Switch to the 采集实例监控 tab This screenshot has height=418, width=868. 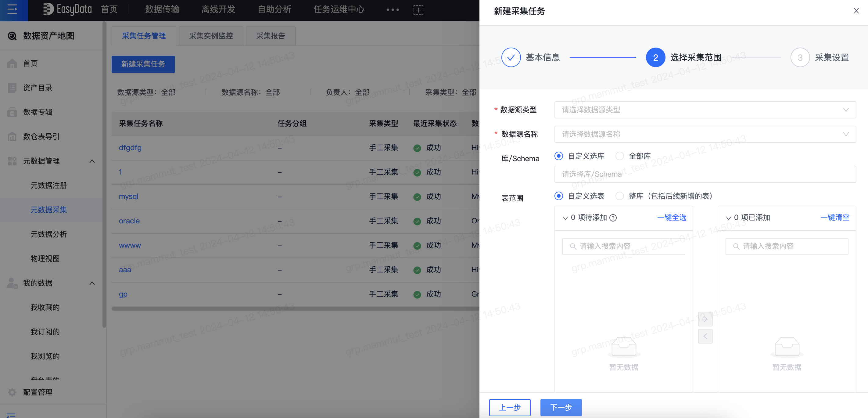click(x=211, y=36)
